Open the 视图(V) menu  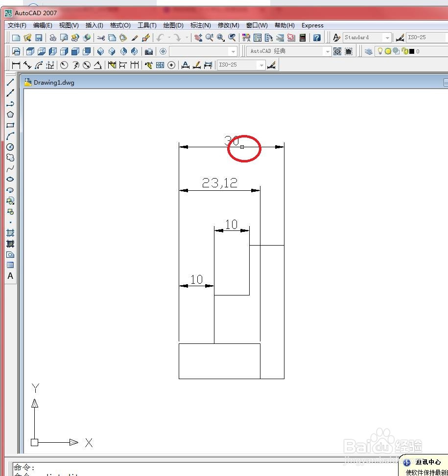[x=69, y=25]
